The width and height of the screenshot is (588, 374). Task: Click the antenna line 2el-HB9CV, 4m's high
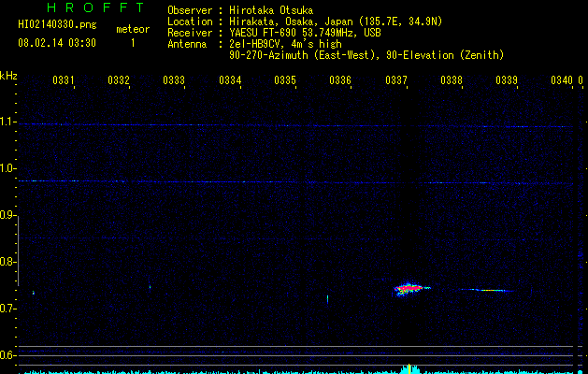(285, 44)
